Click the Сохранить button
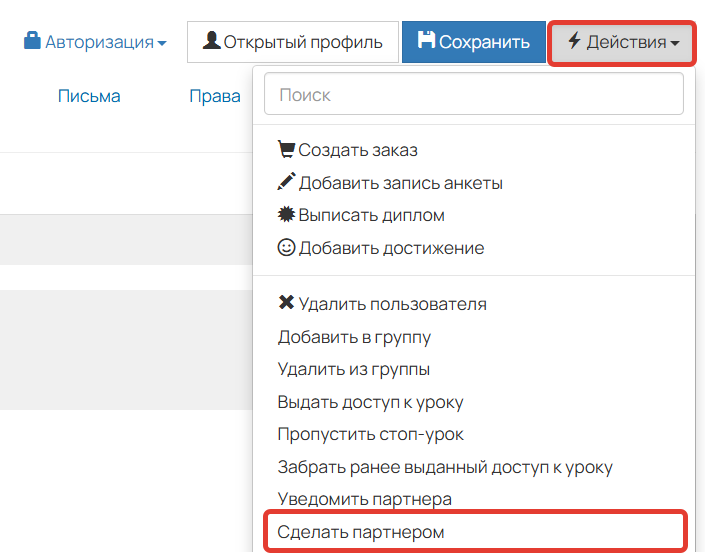Viewport: 705px width, 553px height. pos(474,42)
